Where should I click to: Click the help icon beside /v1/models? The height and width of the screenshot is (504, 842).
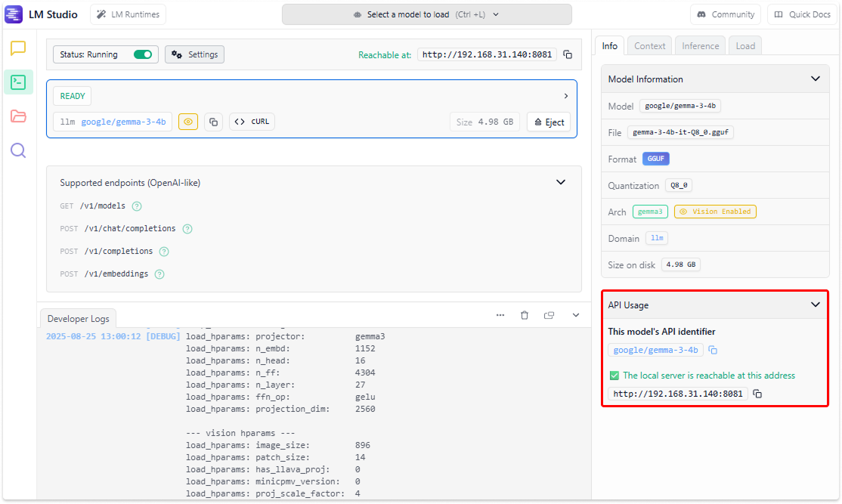tap(137, 206)
